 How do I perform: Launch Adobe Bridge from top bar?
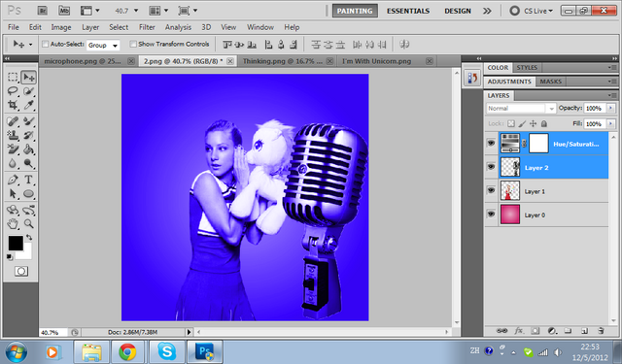pos(43,11)
